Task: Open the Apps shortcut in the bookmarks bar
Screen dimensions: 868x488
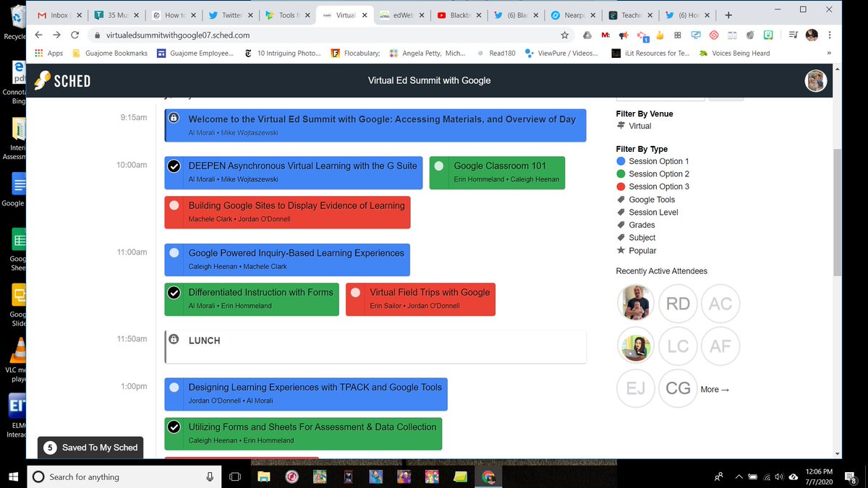Action: tap(48, 53)
